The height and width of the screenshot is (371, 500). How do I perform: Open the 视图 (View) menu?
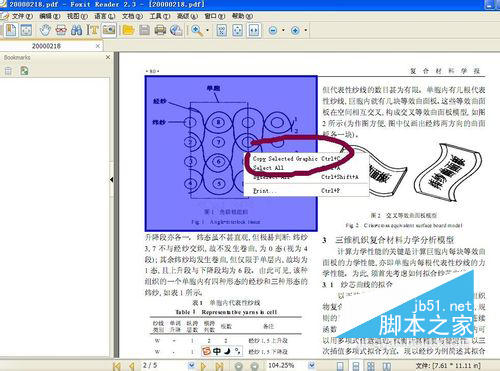pos(77,16)
